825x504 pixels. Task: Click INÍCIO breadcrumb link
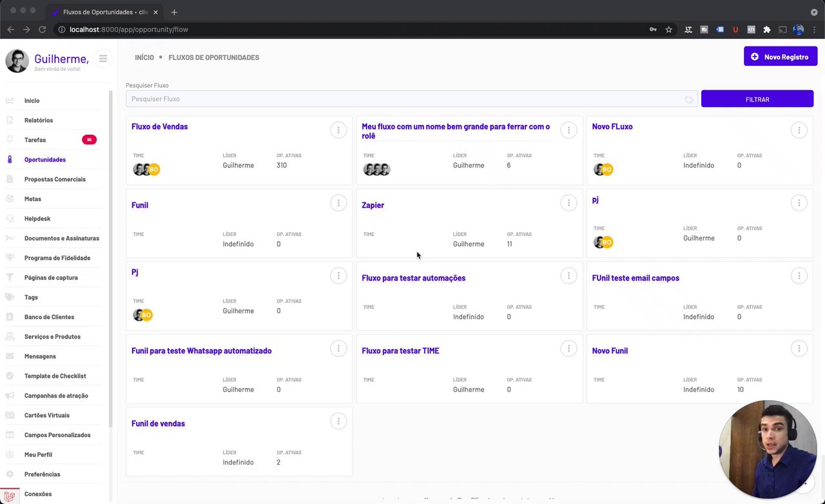pos(144,57)
